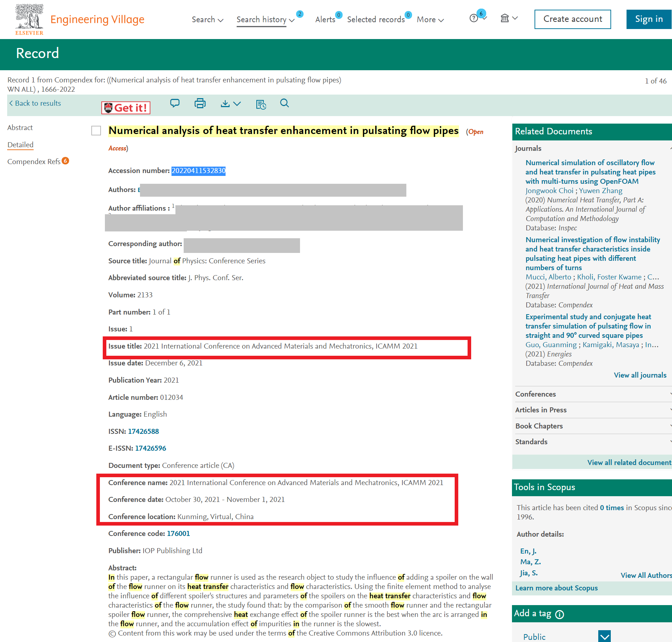Click the download icon in toolbar
Image resolution: width=672 pixels, height=642 pixels.
pos(225,104)
